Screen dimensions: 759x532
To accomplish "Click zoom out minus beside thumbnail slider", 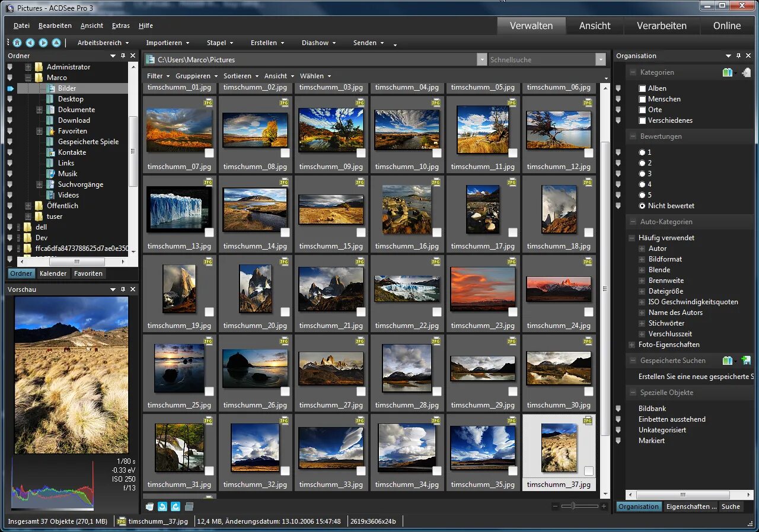I will pyautogui.click(x=555, y=506).
